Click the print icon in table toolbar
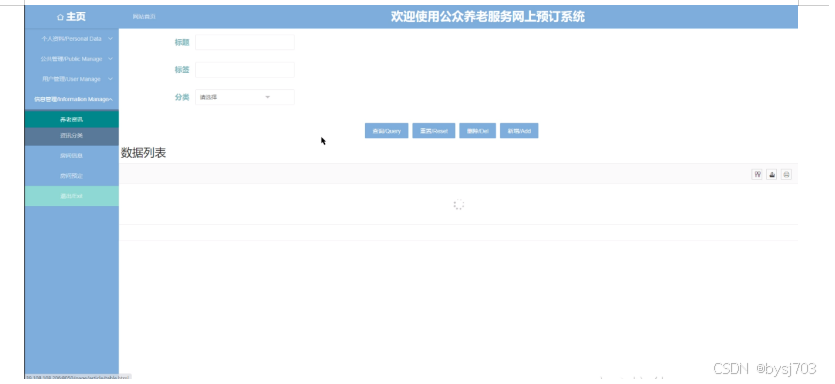Viewport: 835px width, 384px height. tap(787, 174)
